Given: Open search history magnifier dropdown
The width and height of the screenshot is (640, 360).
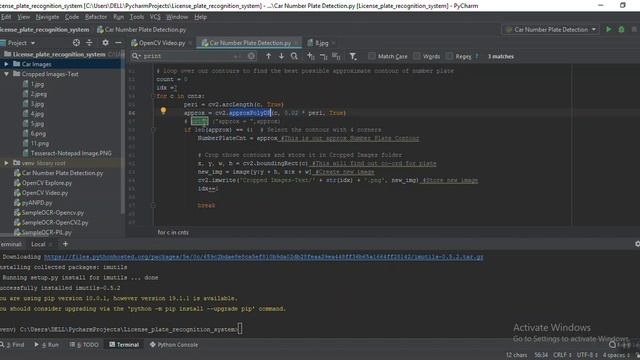Looking at the screenshot, I should [136, 56].
